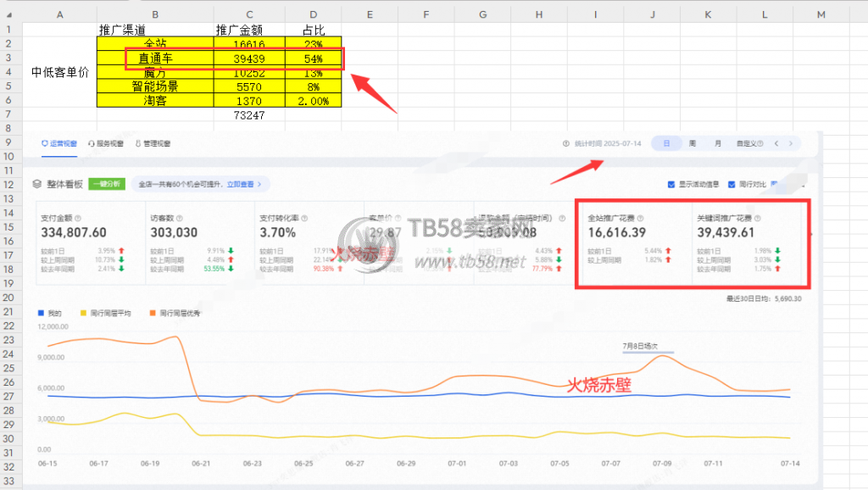Screen dimensions: 868x490
Task: Go to previous date with left arrow
Action: click(x=777, y=143)
